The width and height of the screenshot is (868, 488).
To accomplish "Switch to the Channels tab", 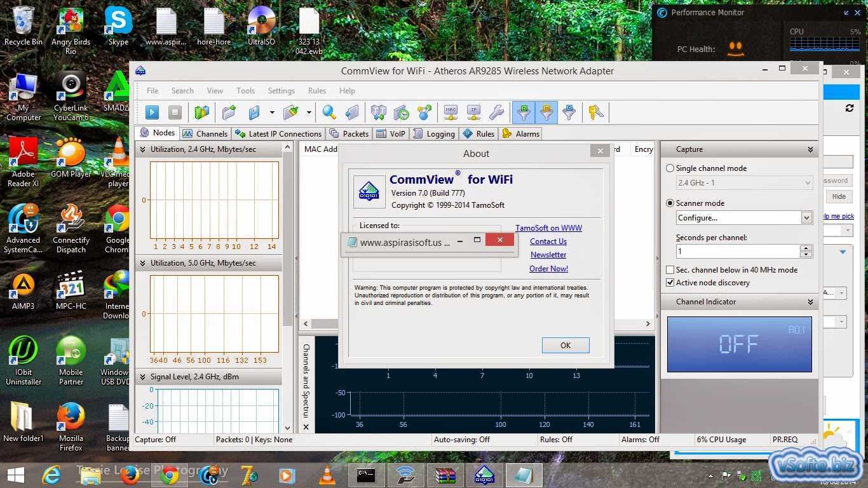I will [205, 133].
